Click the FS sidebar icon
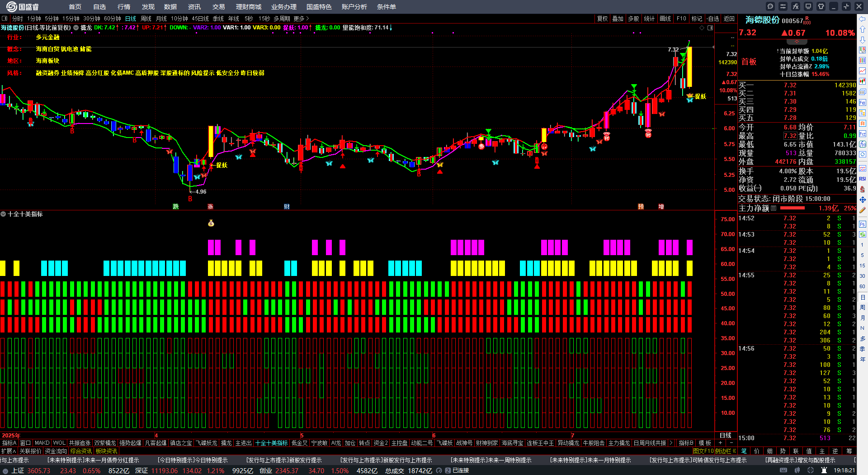The width and height of the screenshot is (868, 475). click(863, 224)
